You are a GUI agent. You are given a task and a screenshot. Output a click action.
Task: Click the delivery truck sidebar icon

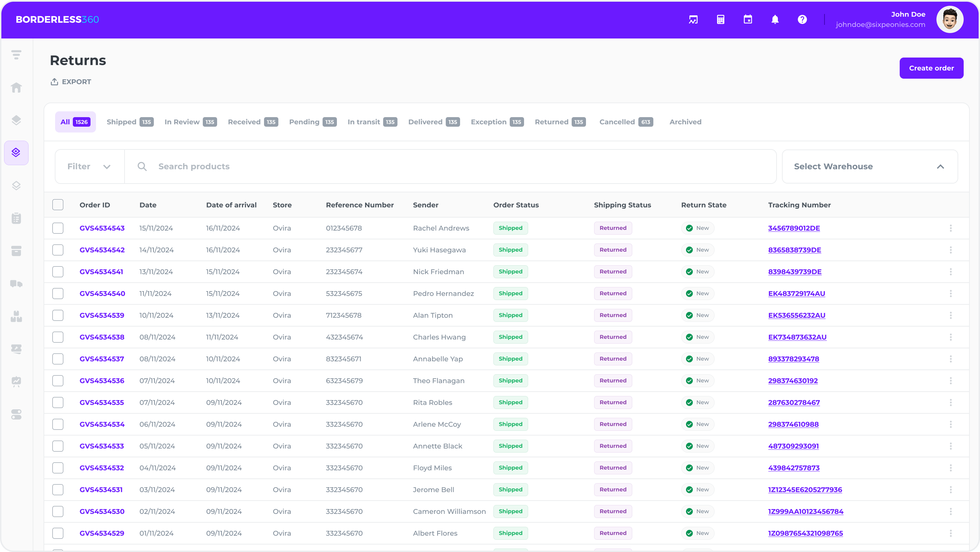pos(16,284)
